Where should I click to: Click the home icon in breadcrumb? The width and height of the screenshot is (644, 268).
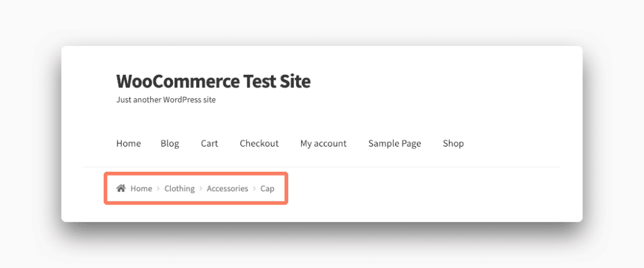pyautogui.click(x=121, y=188)
